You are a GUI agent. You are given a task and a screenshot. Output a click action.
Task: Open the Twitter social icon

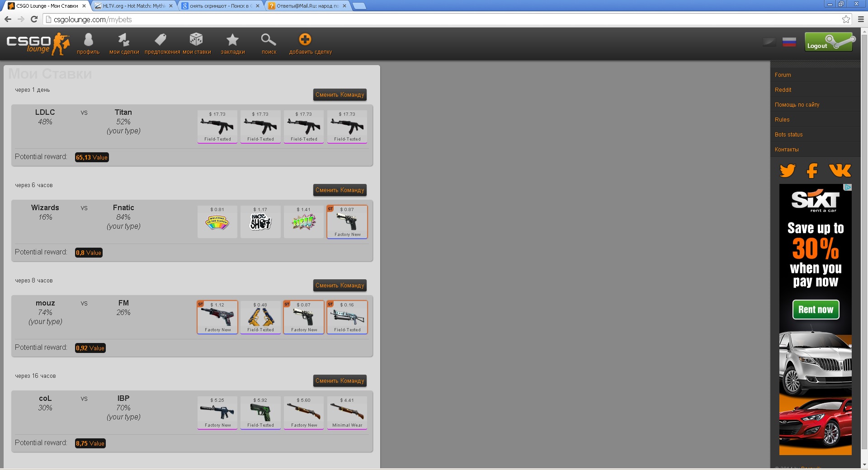point(787,170)
